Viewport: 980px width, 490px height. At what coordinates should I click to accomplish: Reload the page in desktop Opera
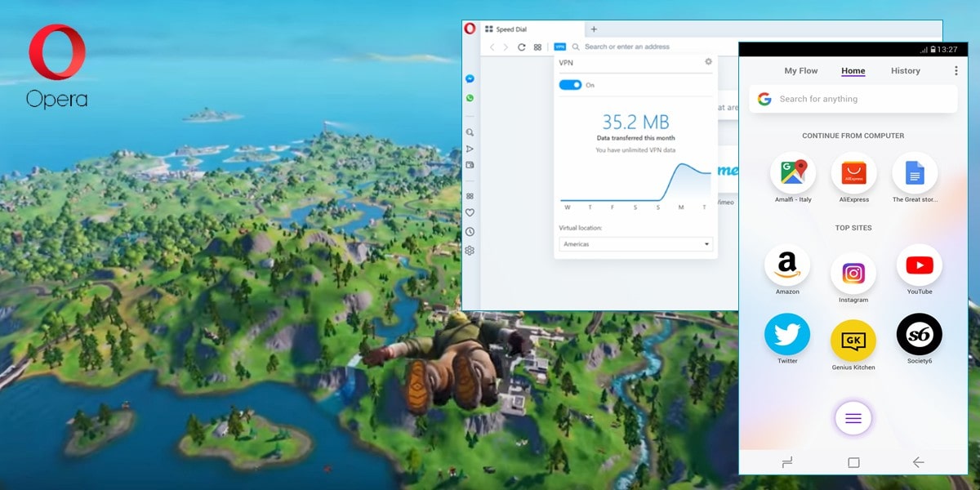pyautogui.click(x=522, y=47)
